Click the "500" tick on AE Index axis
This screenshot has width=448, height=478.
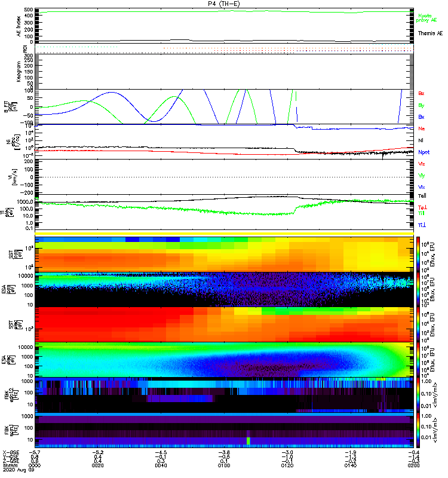tap(29, 10)
